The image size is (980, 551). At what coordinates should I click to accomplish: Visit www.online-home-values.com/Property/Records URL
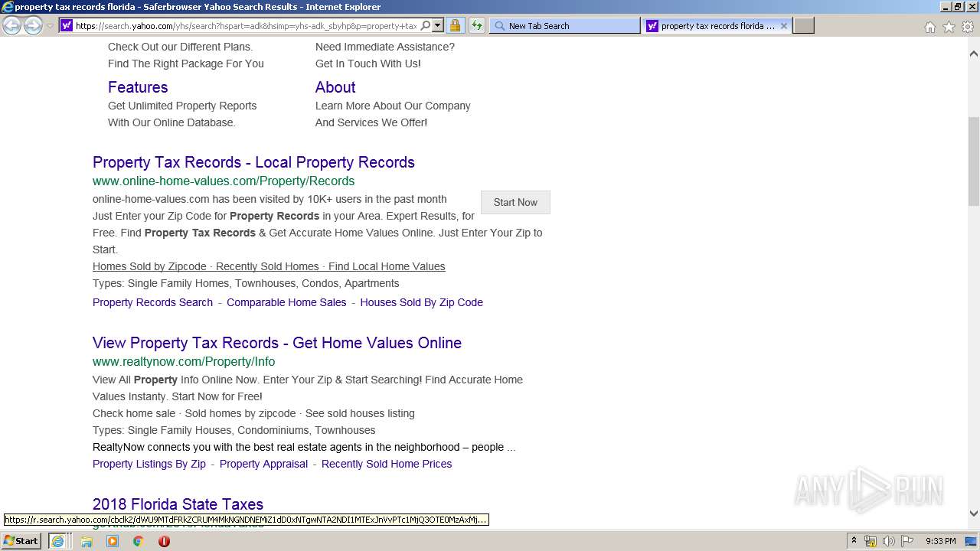[224, 181]
